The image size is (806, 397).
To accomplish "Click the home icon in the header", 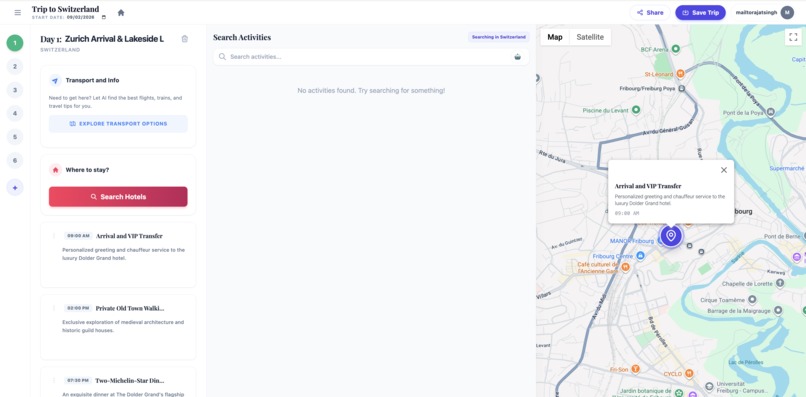I will click(x=121, y=12).
